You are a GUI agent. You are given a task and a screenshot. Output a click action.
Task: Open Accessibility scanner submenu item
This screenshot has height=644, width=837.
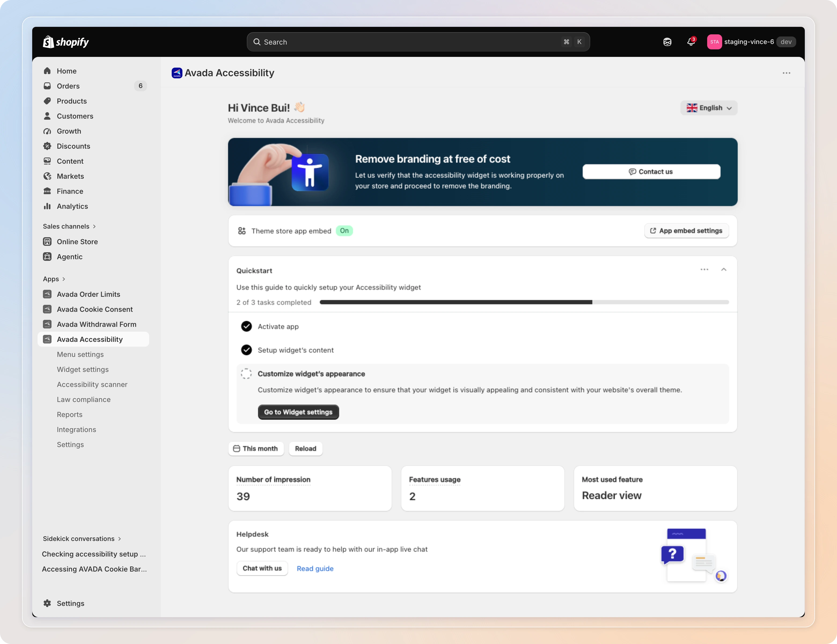tap(92, 384)
